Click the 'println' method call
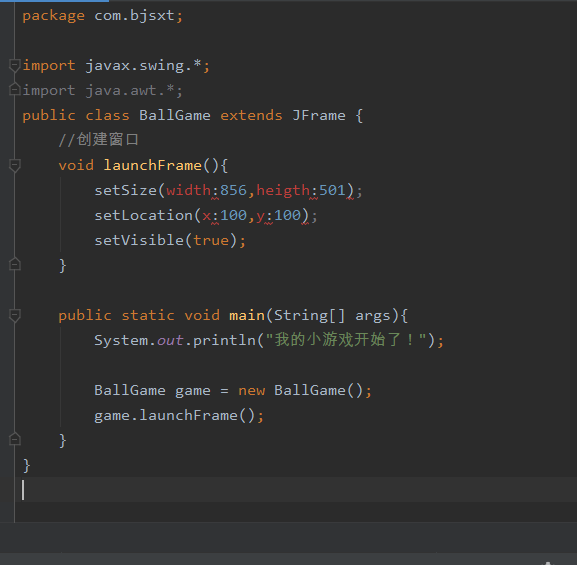The image size is (577, 565). [224, 340]
